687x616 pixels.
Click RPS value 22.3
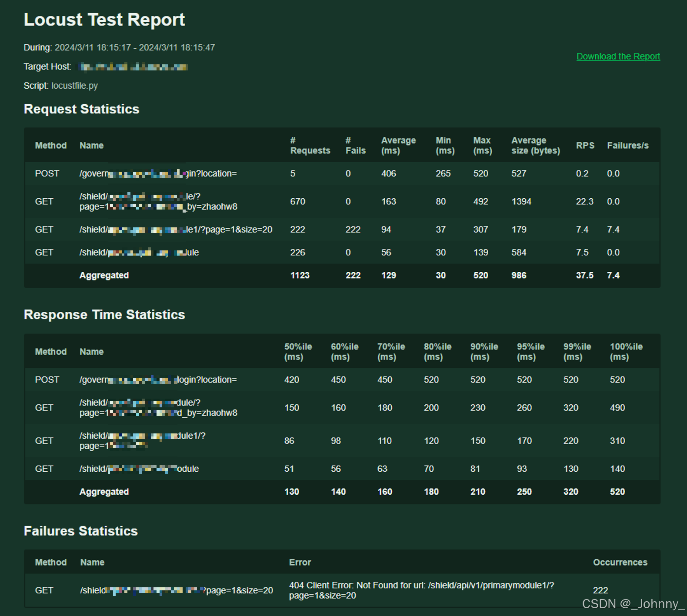coord(584,202)
